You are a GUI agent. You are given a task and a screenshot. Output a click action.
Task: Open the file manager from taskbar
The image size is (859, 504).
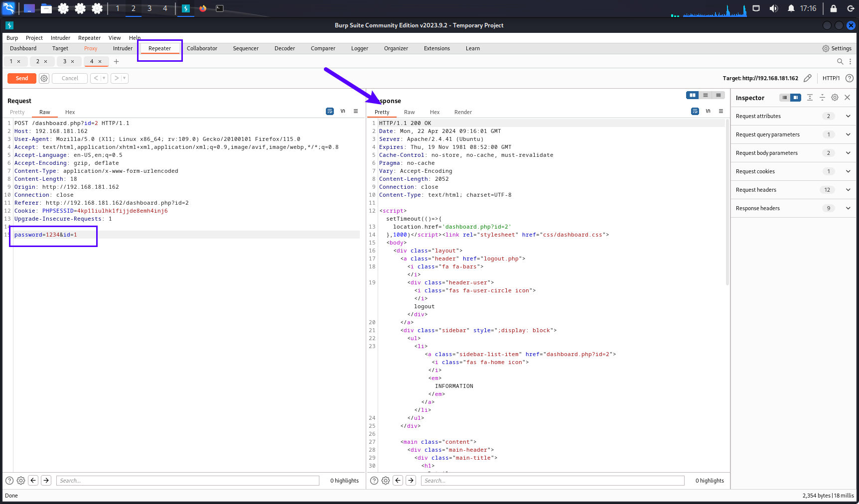click(x=46, y=8)
